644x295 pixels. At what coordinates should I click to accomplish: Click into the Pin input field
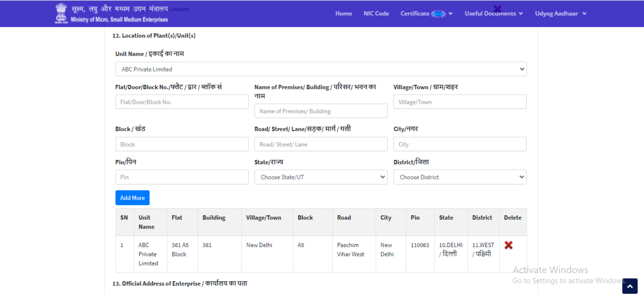[x=182, y=177]
